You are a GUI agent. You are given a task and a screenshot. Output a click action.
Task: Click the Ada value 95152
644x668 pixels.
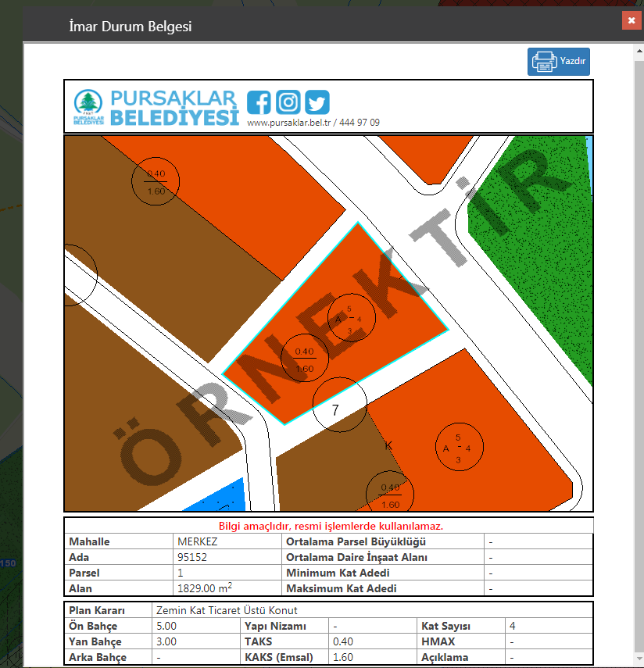pyautogui.click(x=194, y=558)
